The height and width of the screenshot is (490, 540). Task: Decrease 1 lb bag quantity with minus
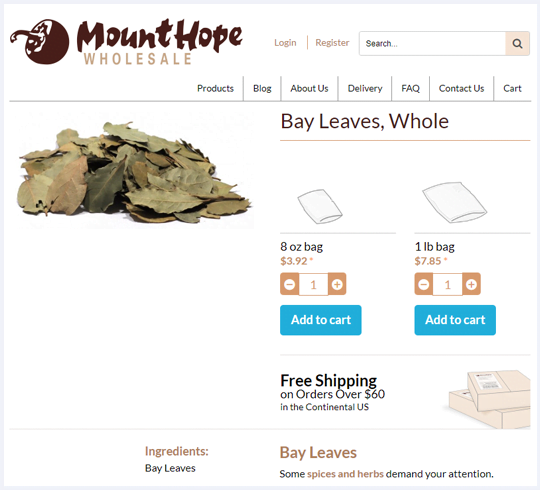tap(424, 284)
